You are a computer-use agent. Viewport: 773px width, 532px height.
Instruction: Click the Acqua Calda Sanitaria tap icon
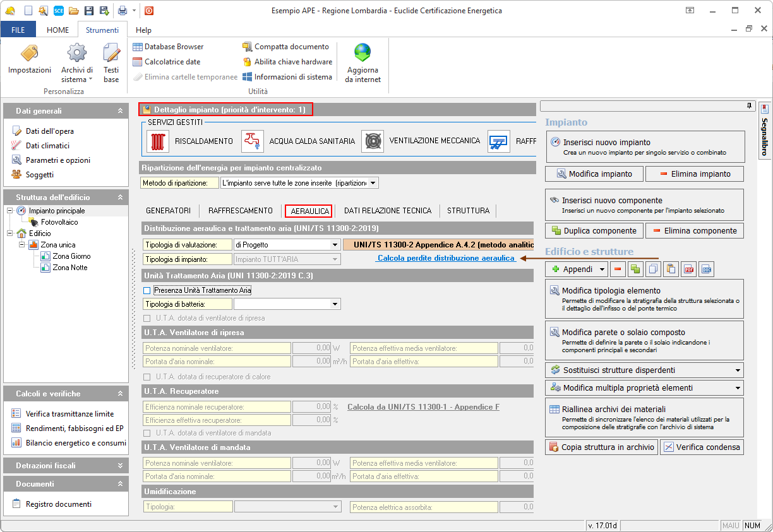(x=253, y=141)
